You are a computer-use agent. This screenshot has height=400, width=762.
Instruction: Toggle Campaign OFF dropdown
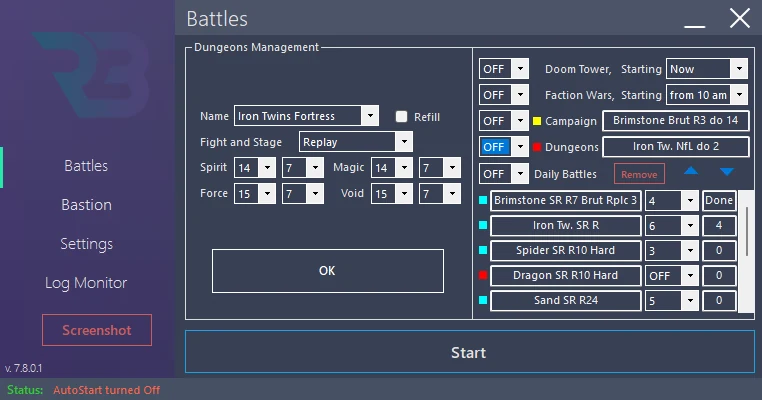504,121
